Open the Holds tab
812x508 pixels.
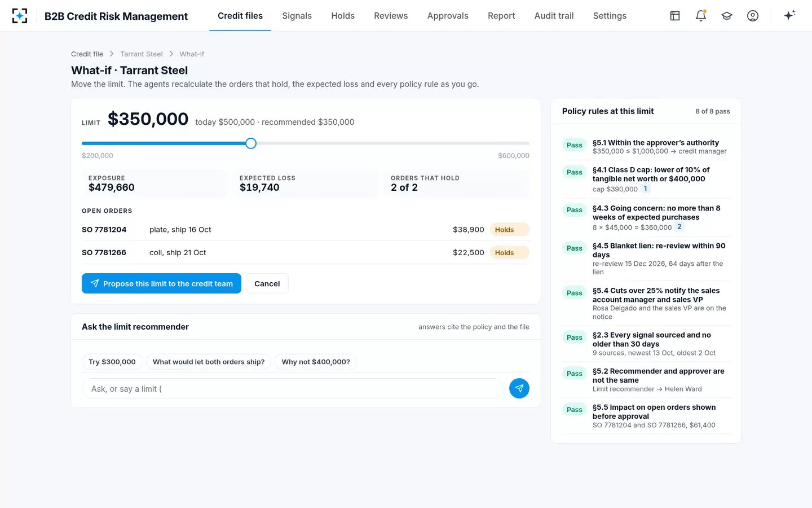click(343, 16)
